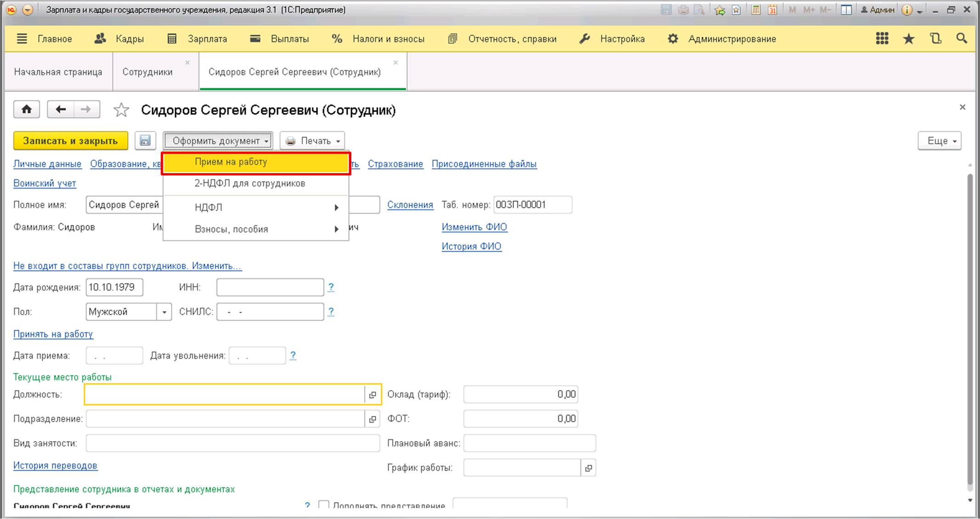Go forward with the right arrow button
This screenshot has height=519, width=980.
86,109
